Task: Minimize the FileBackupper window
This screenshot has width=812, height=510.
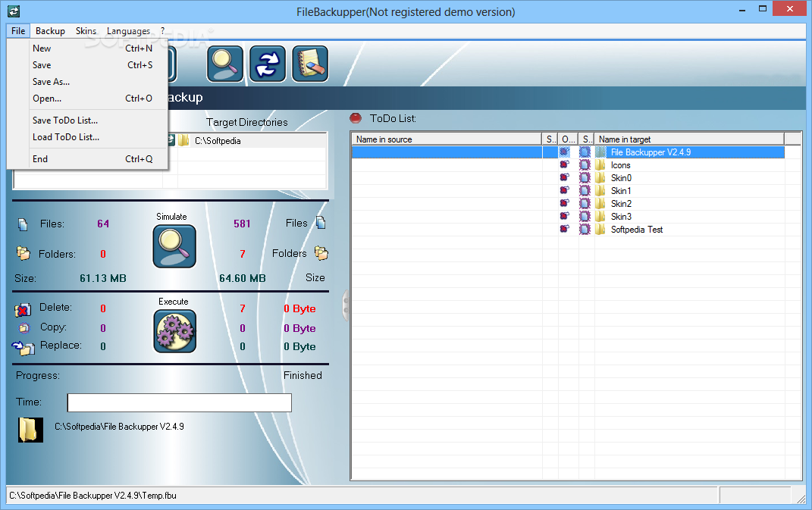Action: (x=742, y=10)
